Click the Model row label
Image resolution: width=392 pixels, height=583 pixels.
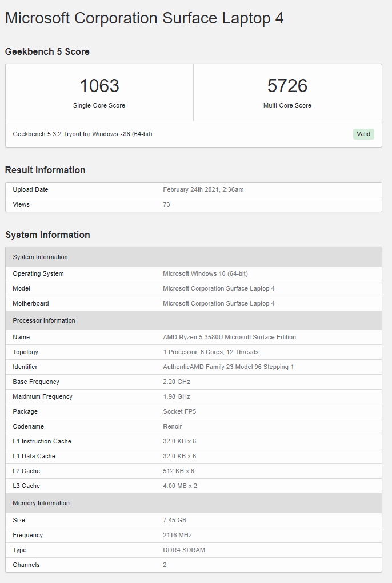(x=22, y=288)
